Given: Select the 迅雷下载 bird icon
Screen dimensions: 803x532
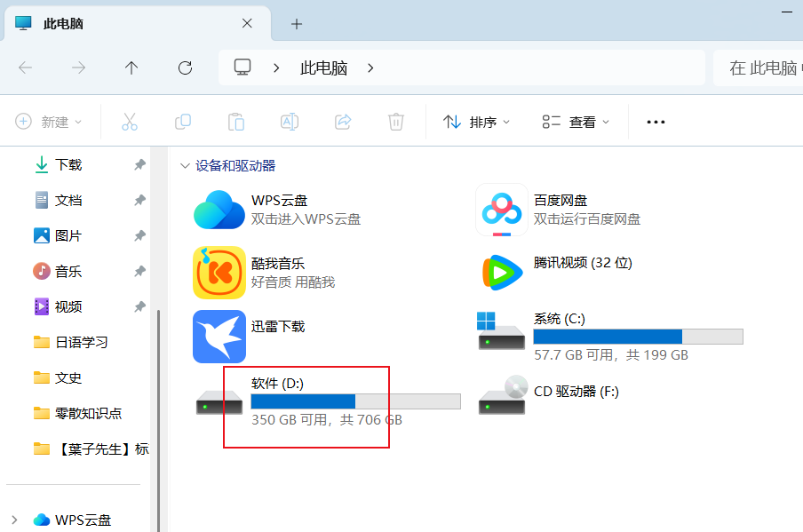Looking at the screenshot, I should (219, 337).
